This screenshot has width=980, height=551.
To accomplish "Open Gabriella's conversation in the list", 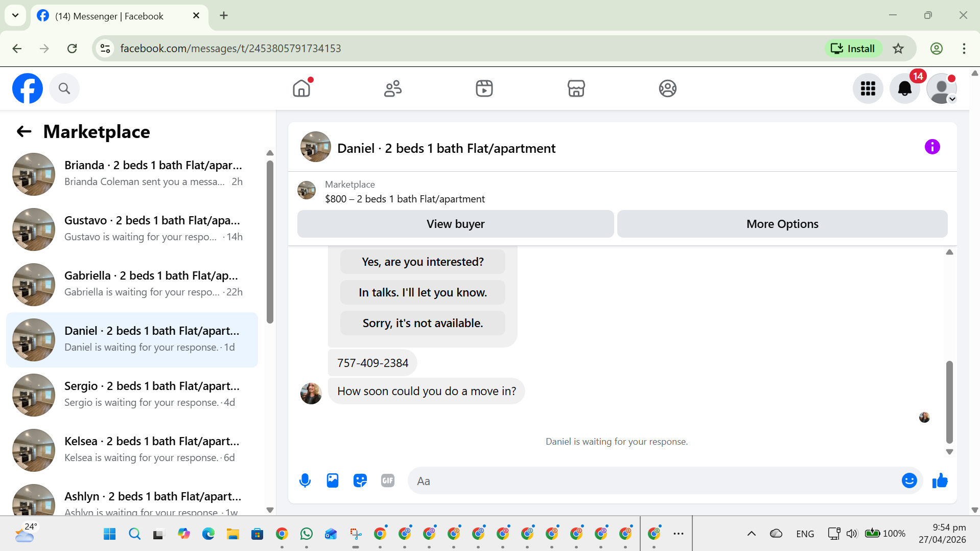I will click(132, 284).
